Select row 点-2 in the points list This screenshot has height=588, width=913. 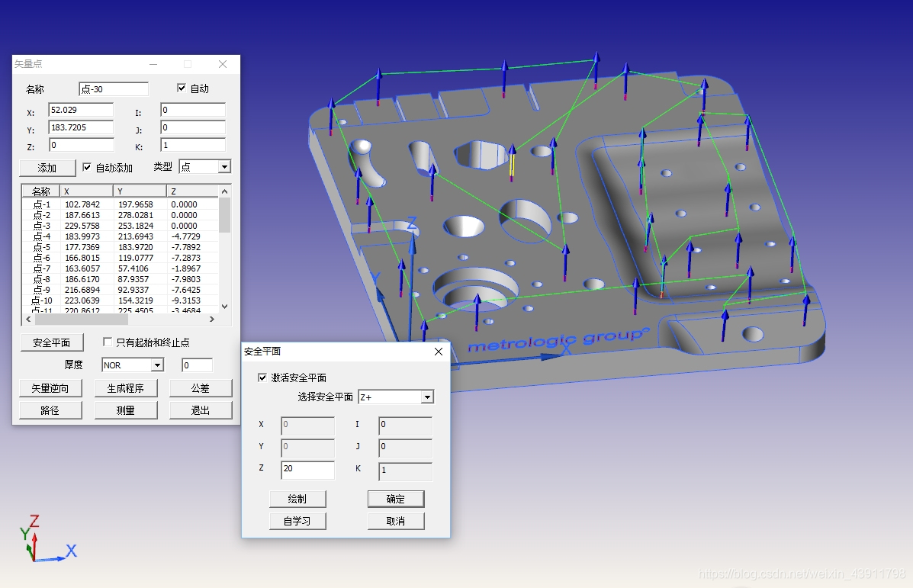click(x=120, y=215)
